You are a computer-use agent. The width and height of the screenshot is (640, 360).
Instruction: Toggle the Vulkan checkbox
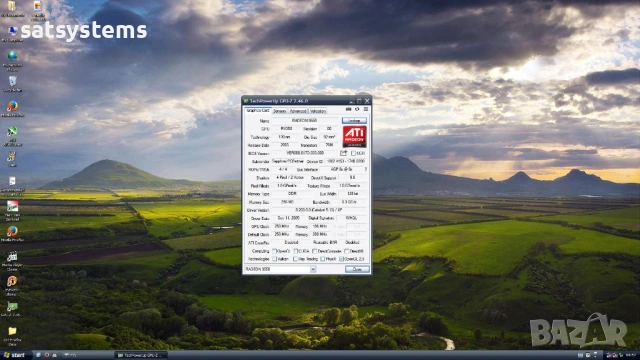pos(275,259)
